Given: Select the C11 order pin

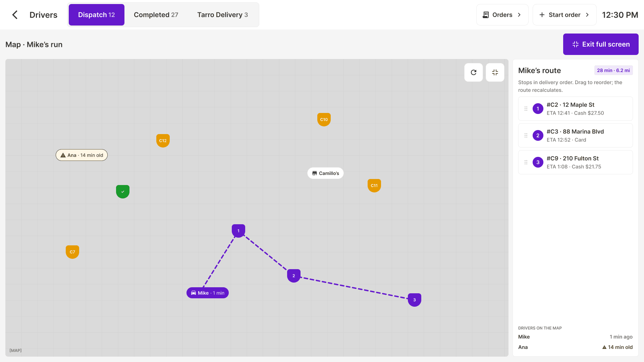Looking at the screenshot, I should [x=374, y=186].
